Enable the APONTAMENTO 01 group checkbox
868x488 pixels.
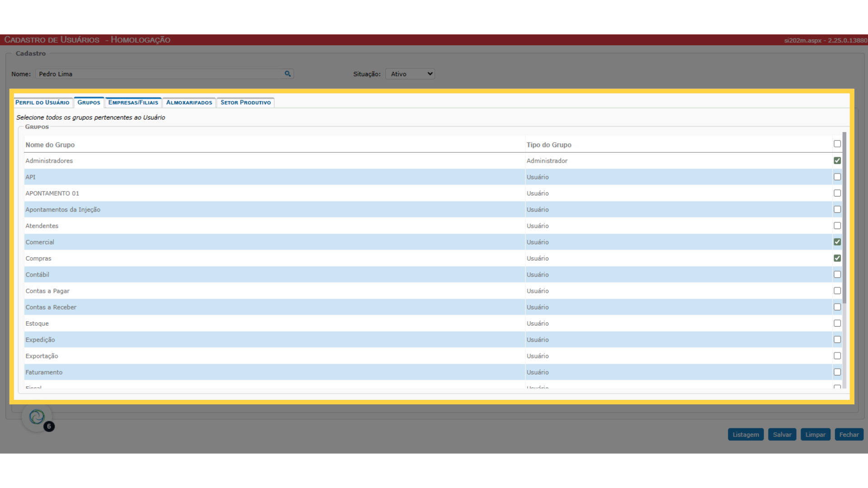(x=837, y=193)
